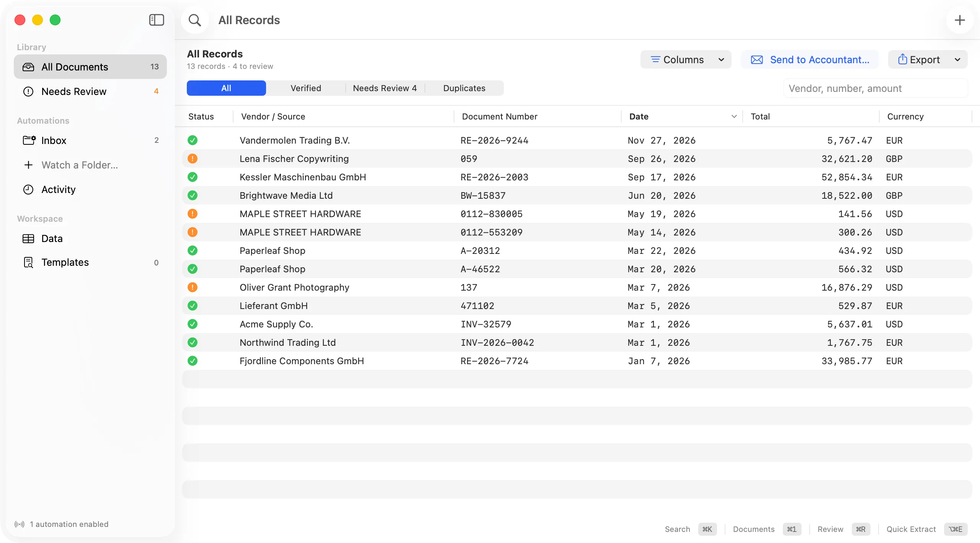Sort by the Vendor / Source column header

[273, 116]
